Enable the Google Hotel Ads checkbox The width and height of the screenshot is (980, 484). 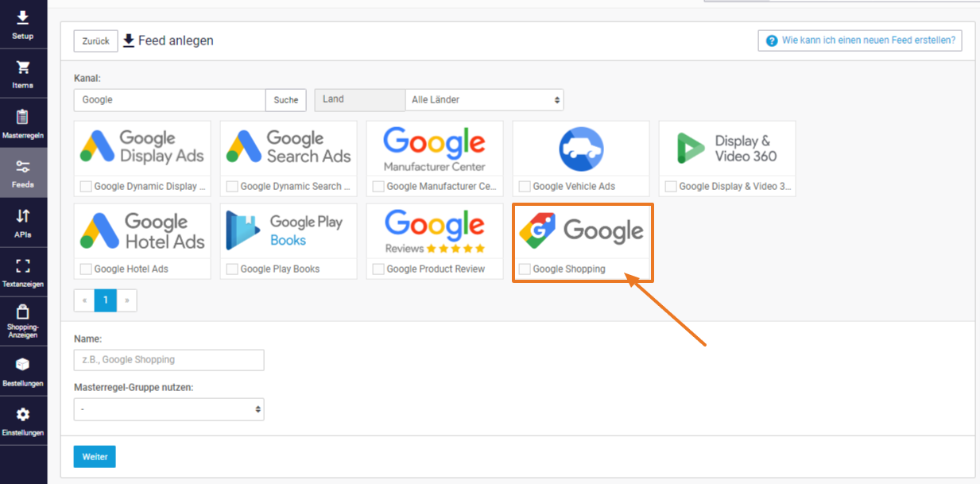86,269
